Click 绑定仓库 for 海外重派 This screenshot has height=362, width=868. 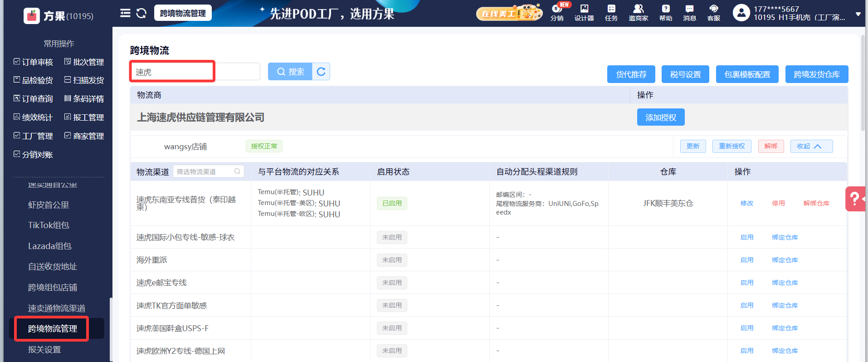(785, 260)
